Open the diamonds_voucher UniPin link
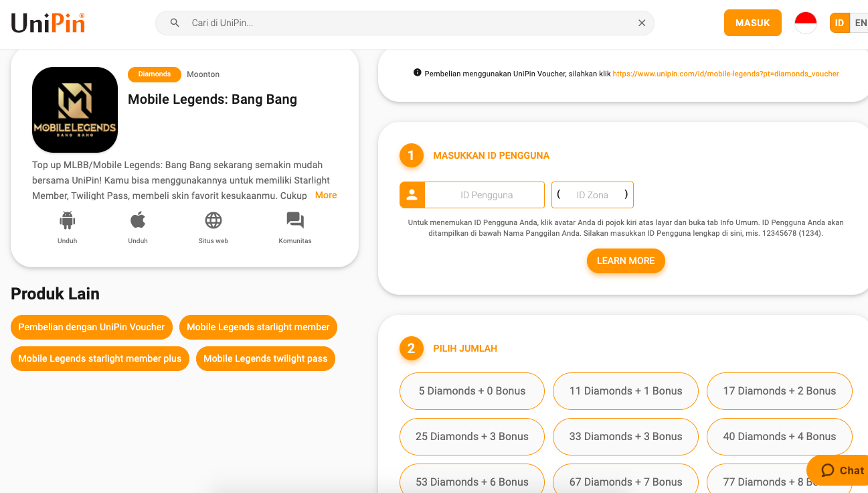Image resolution: width=868 pixels, height=493 pixels. click(x=725, y=74)
